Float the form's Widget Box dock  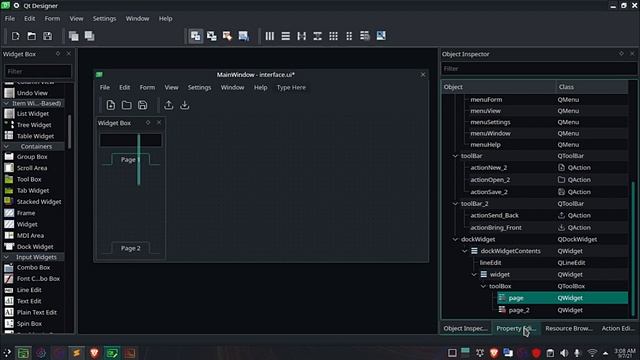click(148, 122)
